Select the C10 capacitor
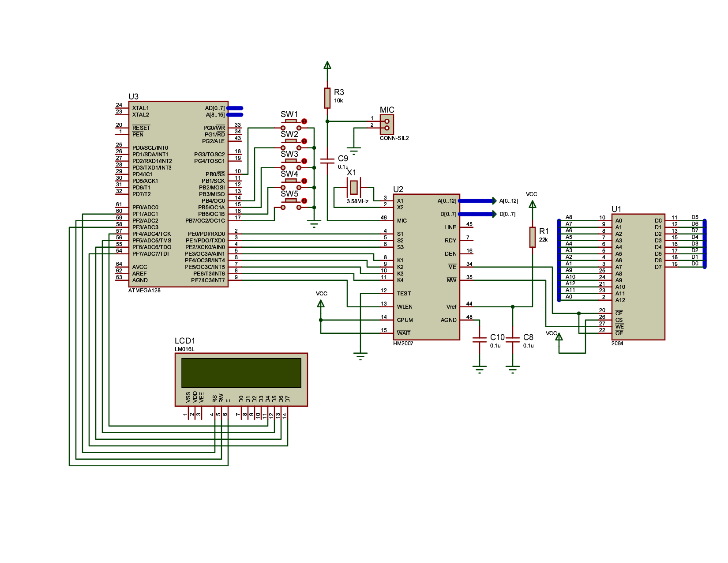 [479, 340]
